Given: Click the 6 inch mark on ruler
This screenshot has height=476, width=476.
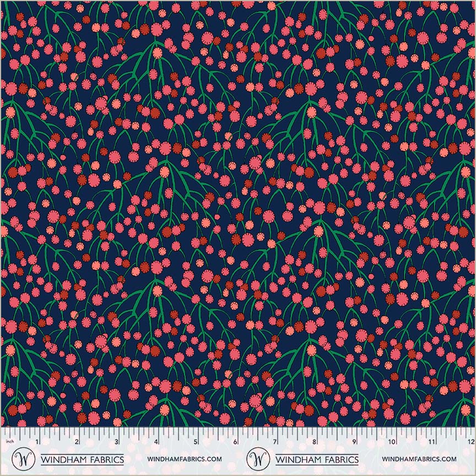Looking at the screenshot, I should point(236,442).
